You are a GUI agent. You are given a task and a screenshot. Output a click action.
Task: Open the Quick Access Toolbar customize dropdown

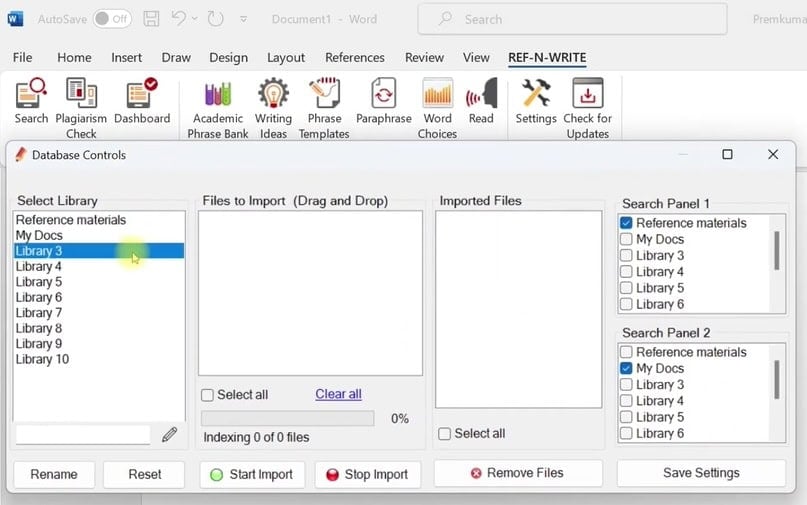coord(245,19)
